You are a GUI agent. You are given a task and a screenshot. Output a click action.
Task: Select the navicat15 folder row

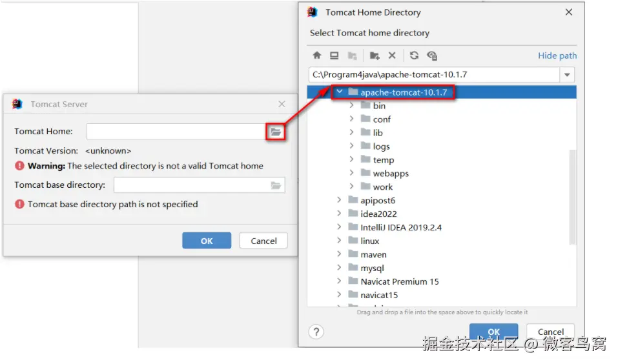(x=442, y=295)
